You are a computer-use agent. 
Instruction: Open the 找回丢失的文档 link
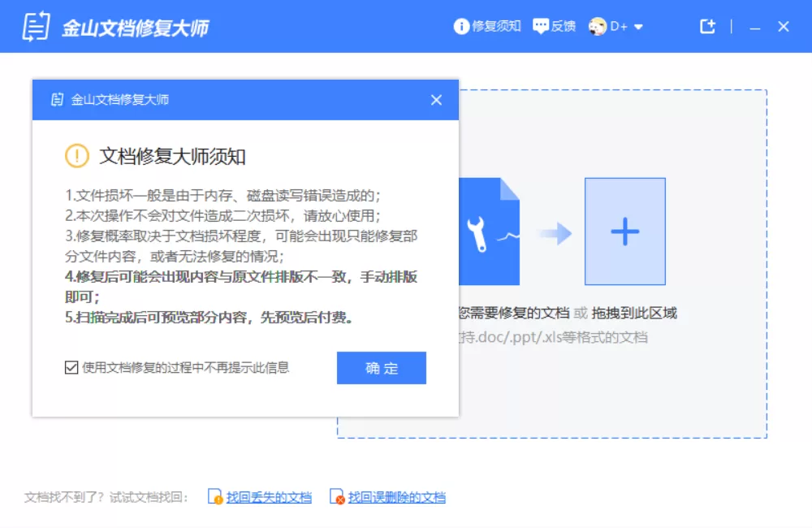269,497
